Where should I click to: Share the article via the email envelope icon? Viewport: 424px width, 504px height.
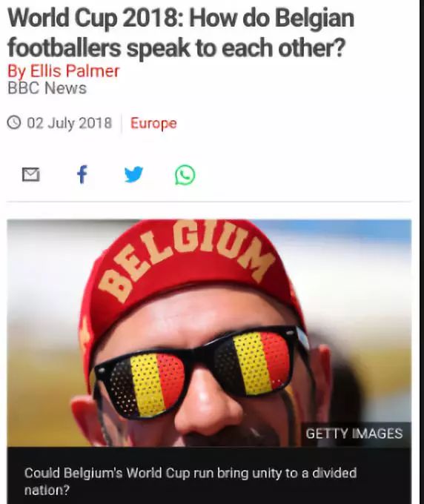tap(31, 174)
